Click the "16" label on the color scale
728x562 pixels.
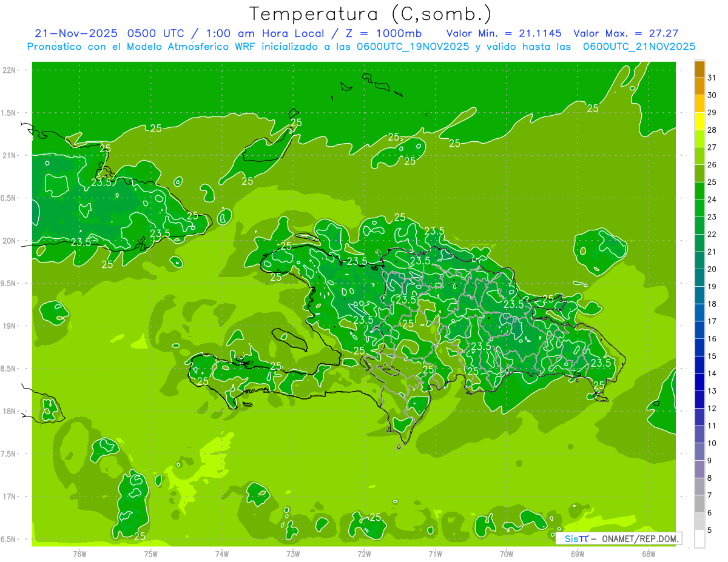point(712,339)
